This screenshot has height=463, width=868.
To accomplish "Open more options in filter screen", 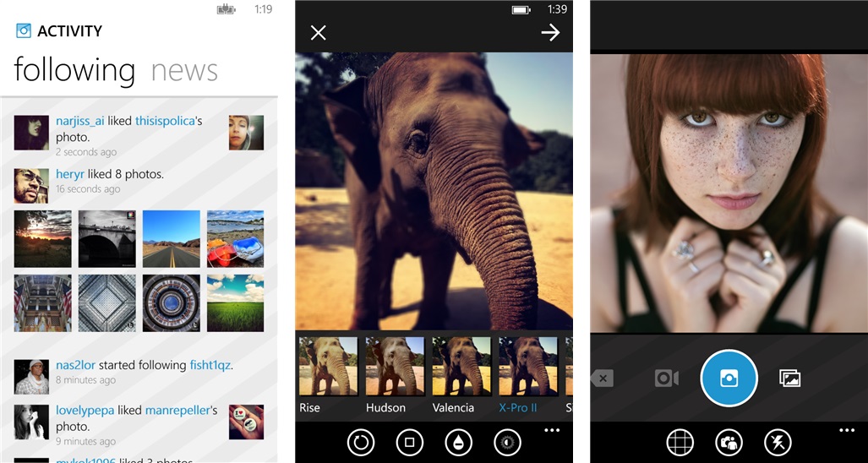I will [552, 430].
